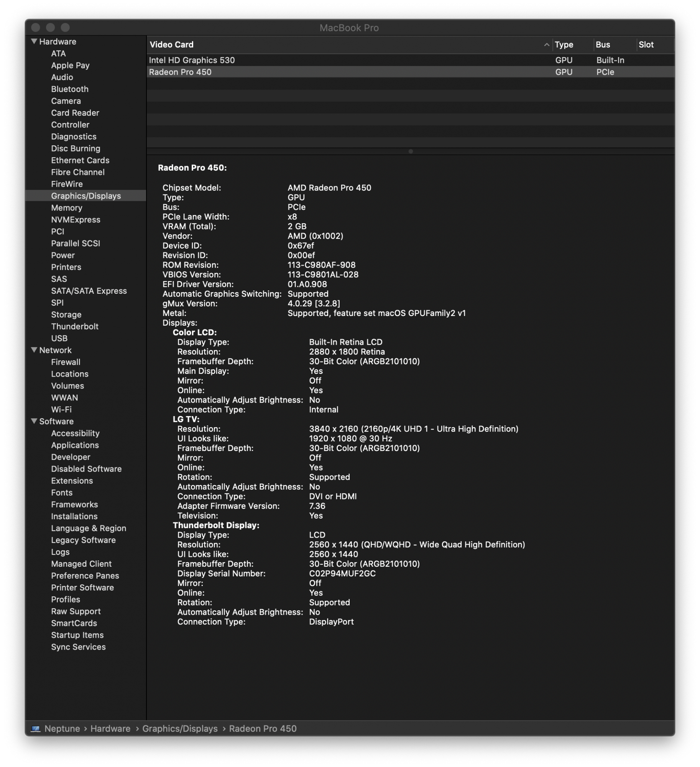Open Applications under Software
The height and width of the screenshot is (767, 700).
[75, 445]
